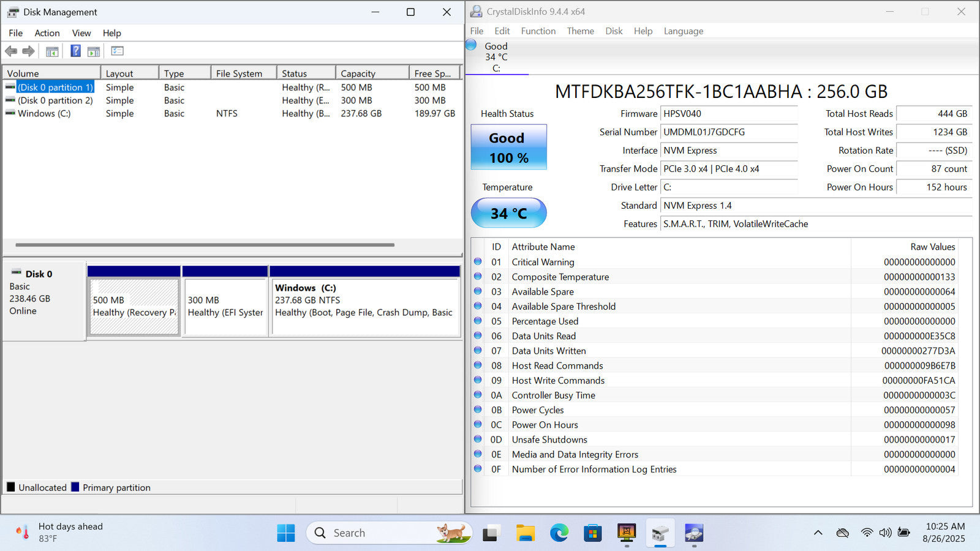The height and width of the screenshot is (551, 980).
Task: Select the Windows (C:) 237.68 GB partition block
Action: (365, 307)
